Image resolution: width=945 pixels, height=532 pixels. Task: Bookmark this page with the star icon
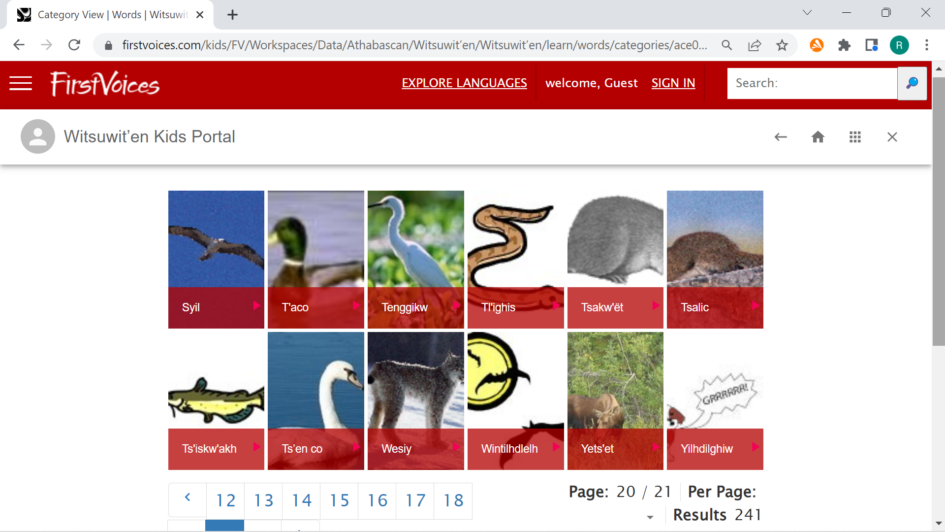point(782,45)
